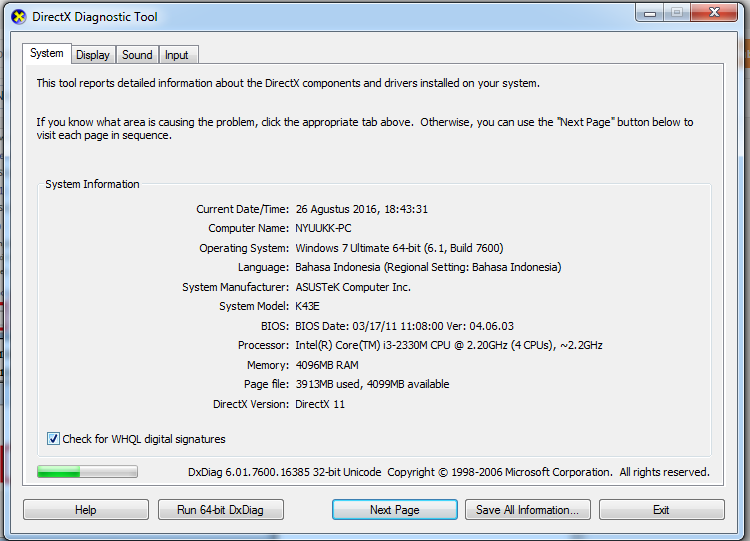Click the DirectX 11 version value
Screen dimensions: 750x541
(x=320, y=404)
